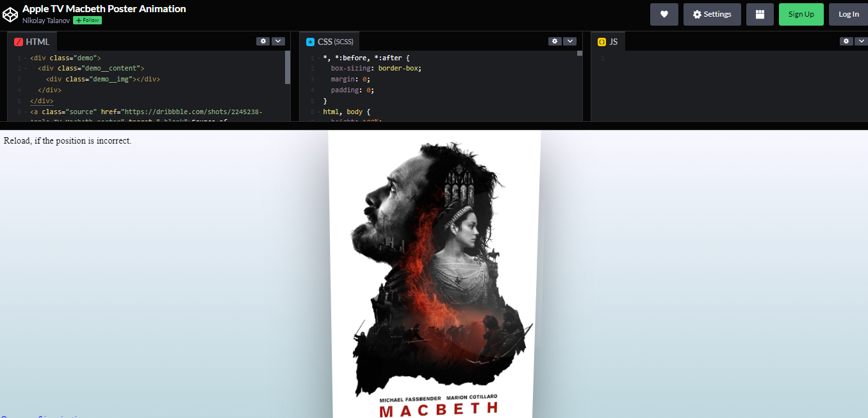The width and height of the screenshot is (868, 418).
Task: Love this pen with the heart button
Action: (664, 14)
